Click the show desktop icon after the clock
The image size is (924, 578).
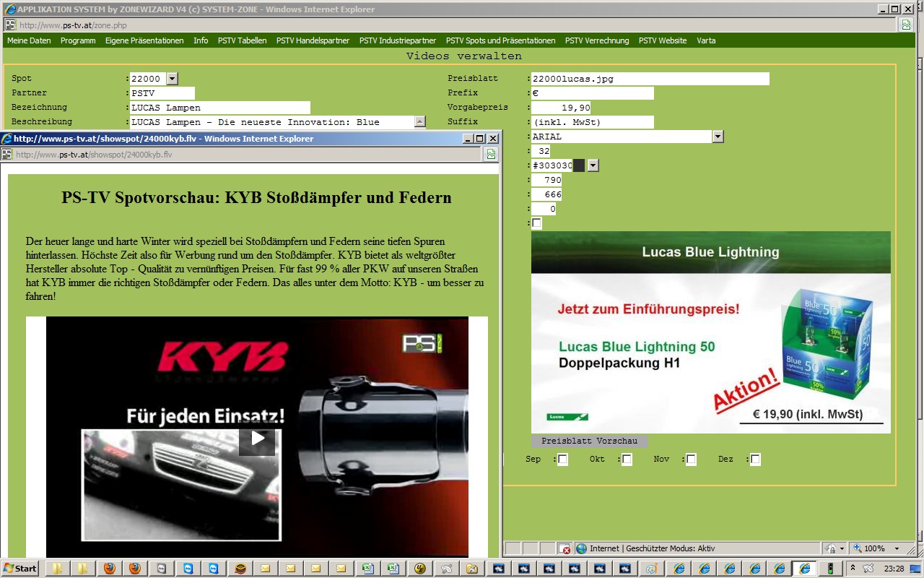tap(916, 568)
